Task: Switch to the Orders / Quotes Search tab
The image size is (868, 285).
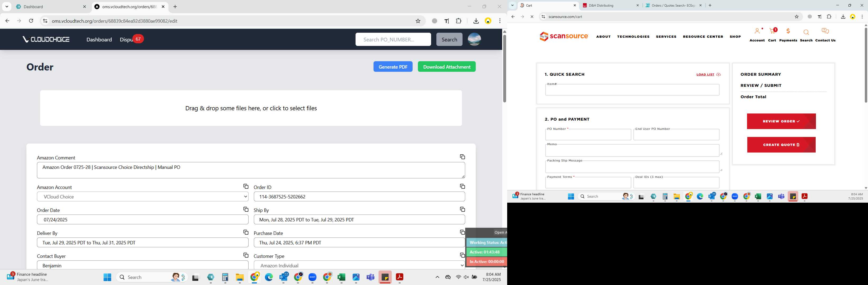Action: click(x=673, y=5)
